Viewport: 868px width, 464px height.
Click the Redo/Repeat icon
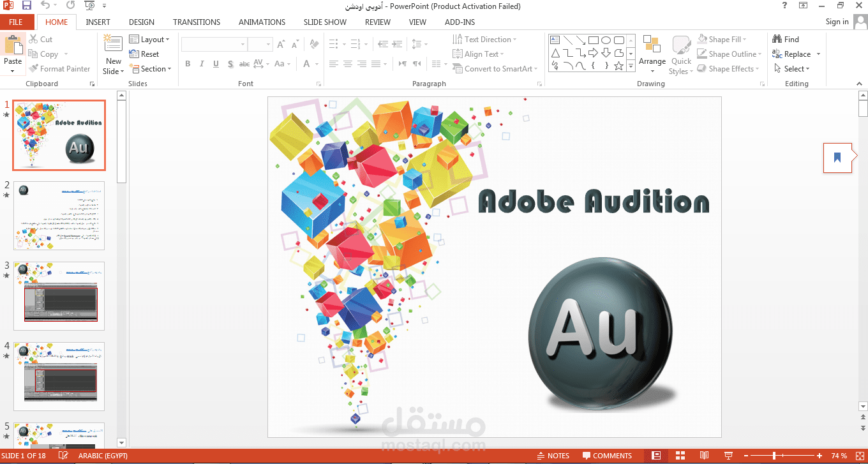pyautogui.click(x=70, y=6)
